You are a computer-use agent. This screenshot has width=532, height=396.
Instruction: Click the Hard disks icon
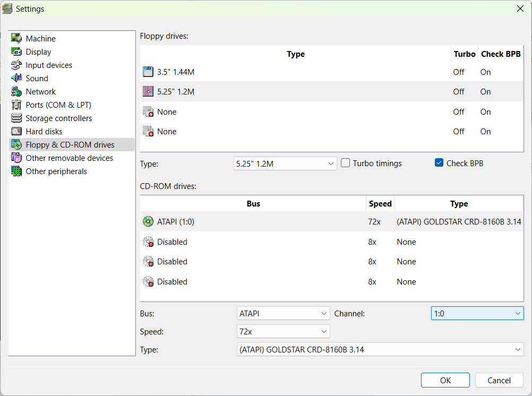pos(16,132)
